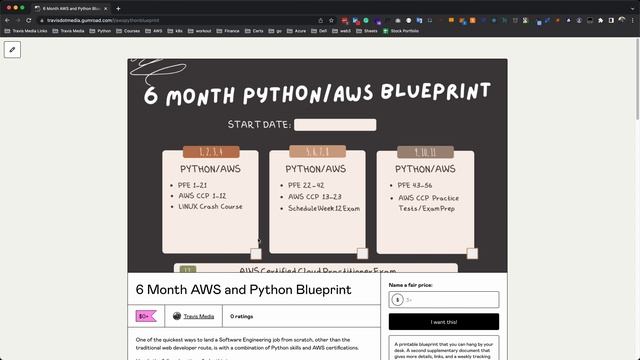Viewport: 640px width, 360px height.
Task: Open the Travis Media Links bookmark folder
Action: tap(26, 31)
